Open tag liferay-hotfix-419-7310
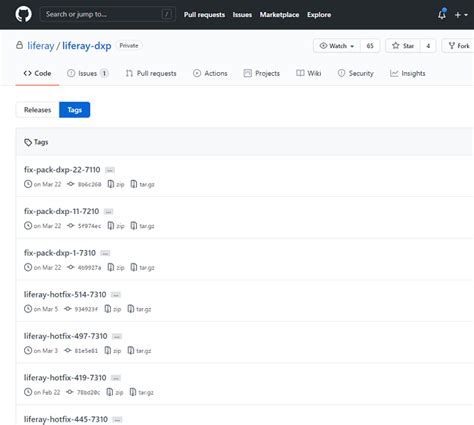The width and height of the screenshot is (474, 425). click(x=65, y=378)
